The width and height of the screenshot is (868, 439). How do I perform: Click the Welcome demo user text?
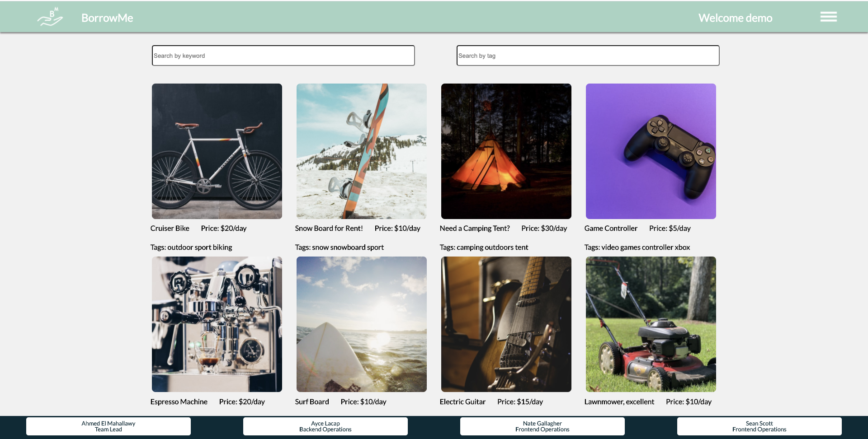click(735, 18)
